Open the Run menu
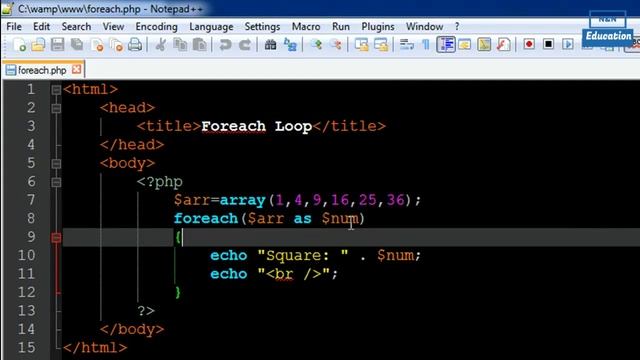This screenshot has height=360, width=640. point(341,27)
